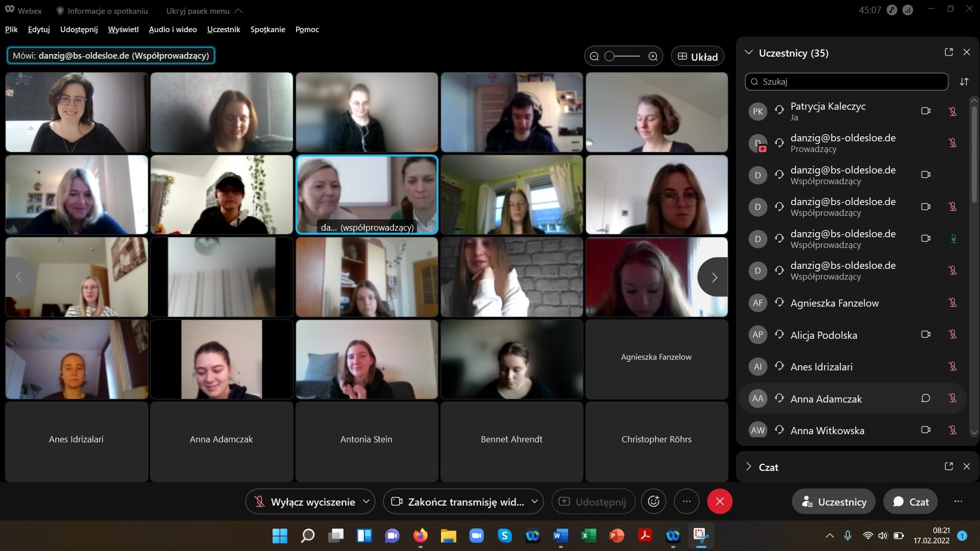Hide menu bar via Ukryj pasek menu
This screenshot has width=980, height=551.
coord(204,11)
